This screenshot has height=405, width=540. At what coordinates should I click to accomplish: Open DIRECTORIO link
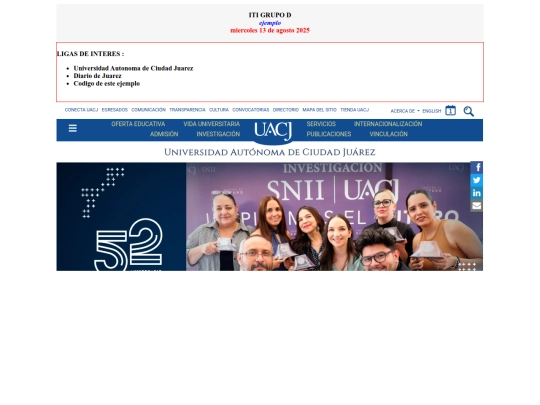coord(286,110)
